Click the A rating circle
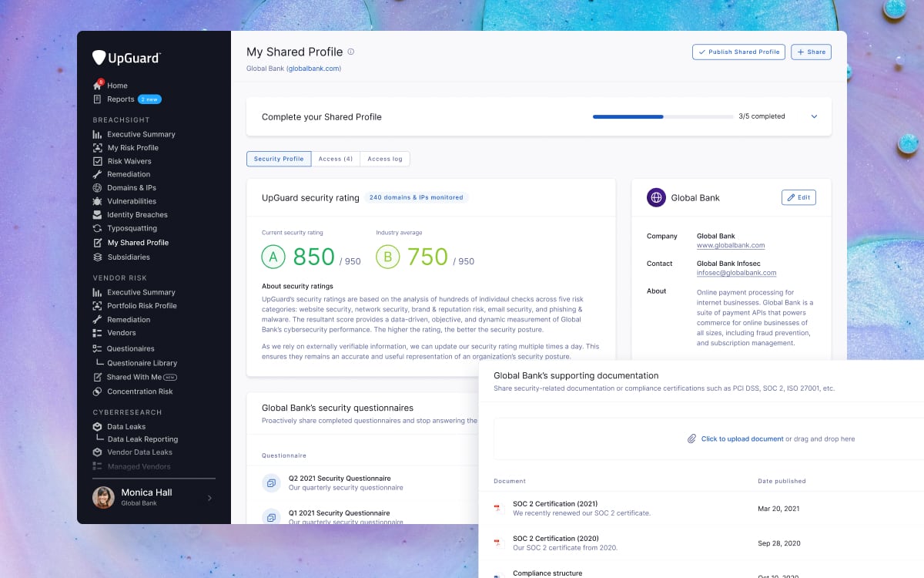 (x=273, y=257)
